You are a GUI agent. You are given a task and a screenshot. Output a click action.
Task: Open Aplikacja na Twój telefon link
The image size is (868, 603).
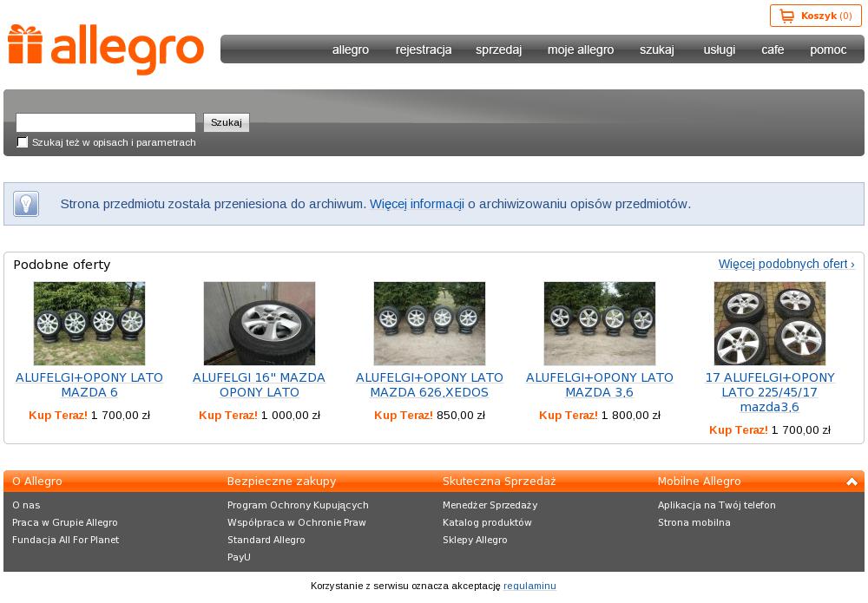click(x=717, y=505)
